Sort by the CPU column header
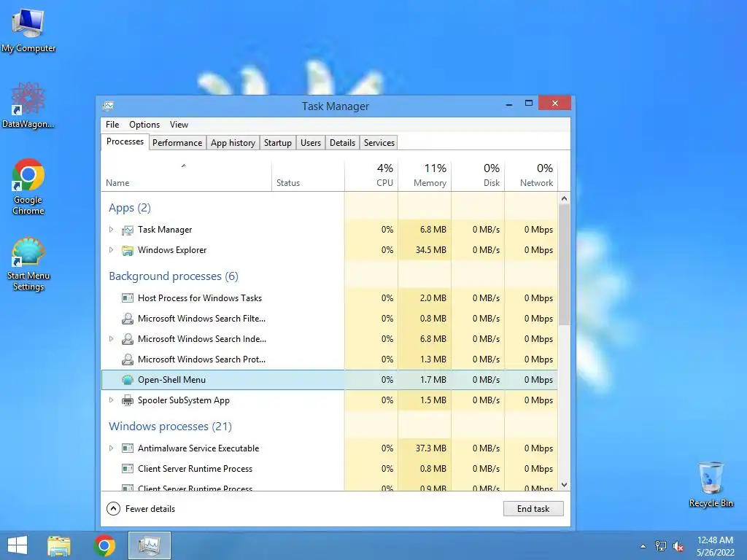747x560 pixels. pyautogui.click(x=371, y=175)
